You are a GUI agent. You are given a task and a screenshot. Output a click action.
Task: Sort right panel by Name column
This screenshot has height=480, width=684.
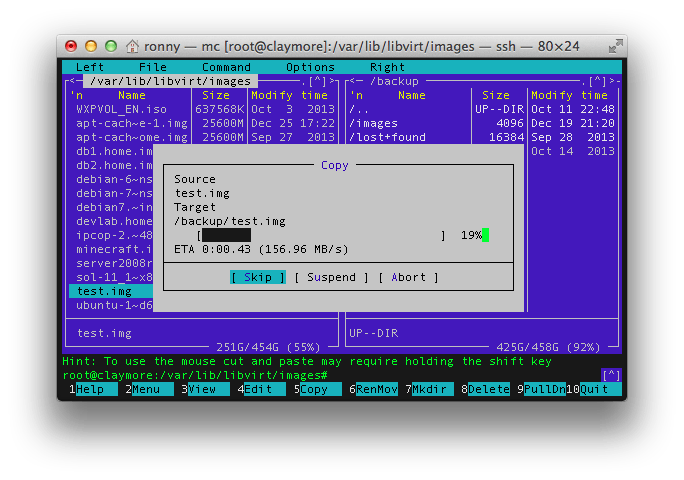click(412, 95)
